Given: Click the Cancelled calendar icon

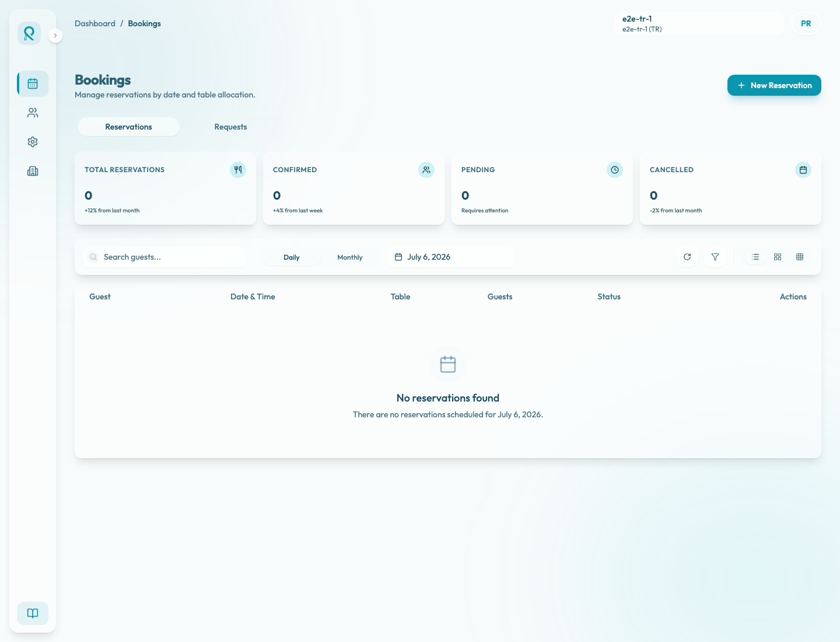Looking at the screenshot, I should 803,170.
